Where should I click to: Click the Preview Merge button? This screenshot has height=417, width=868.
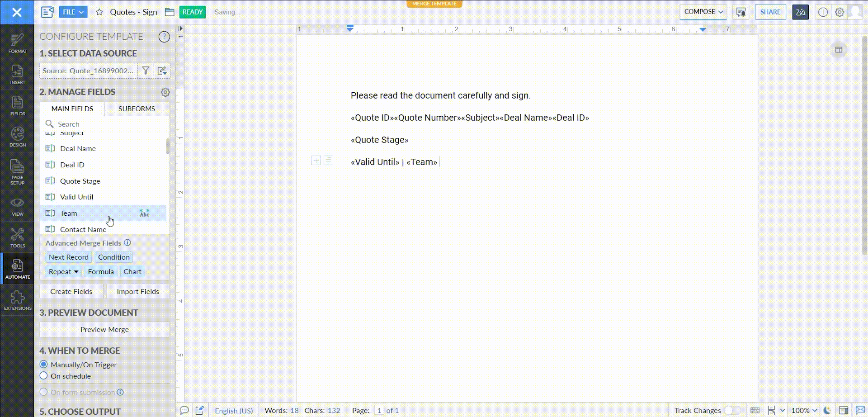(x=104, y=330)
